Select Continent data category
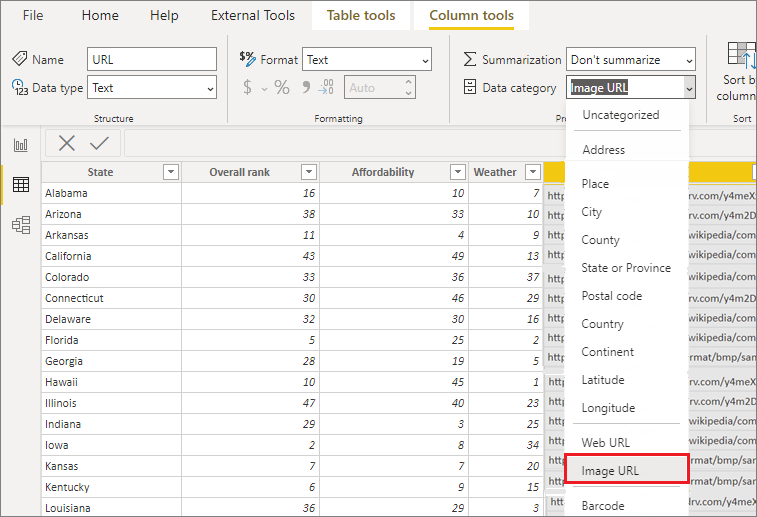 (607, 352)
